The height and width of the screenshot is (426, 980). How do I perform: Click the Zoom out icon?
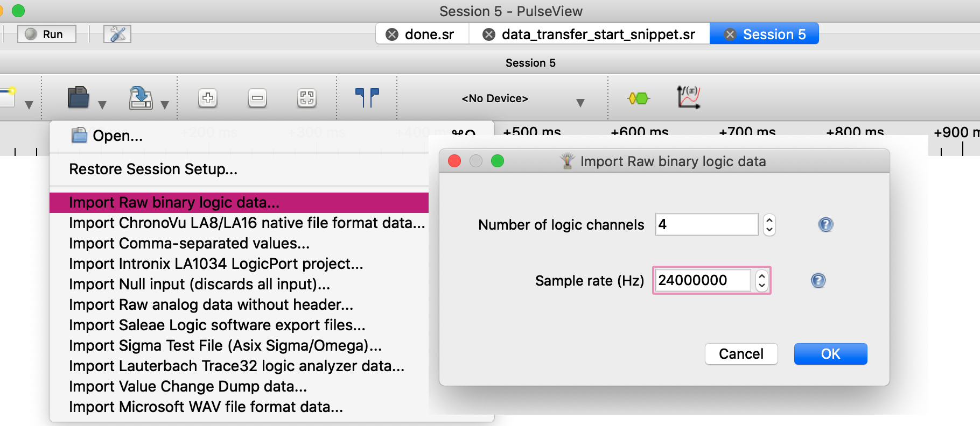coord(257,98)
